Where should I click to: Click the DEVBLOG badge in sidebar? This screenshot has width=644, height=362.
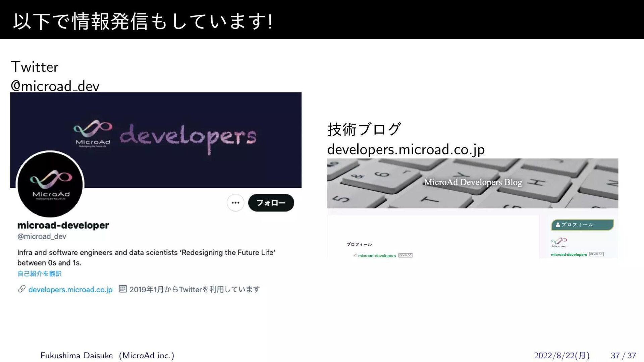(596, 254)
